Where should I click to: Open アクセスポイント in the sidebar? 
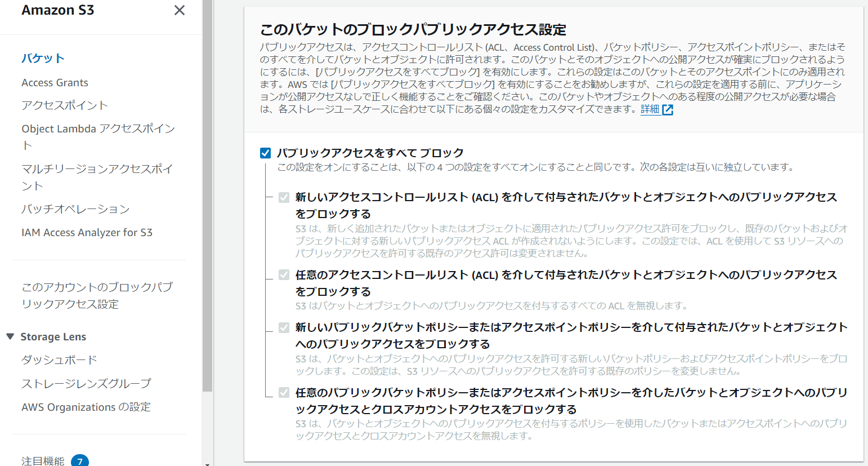pyautogui.click(x=65, y=105)
